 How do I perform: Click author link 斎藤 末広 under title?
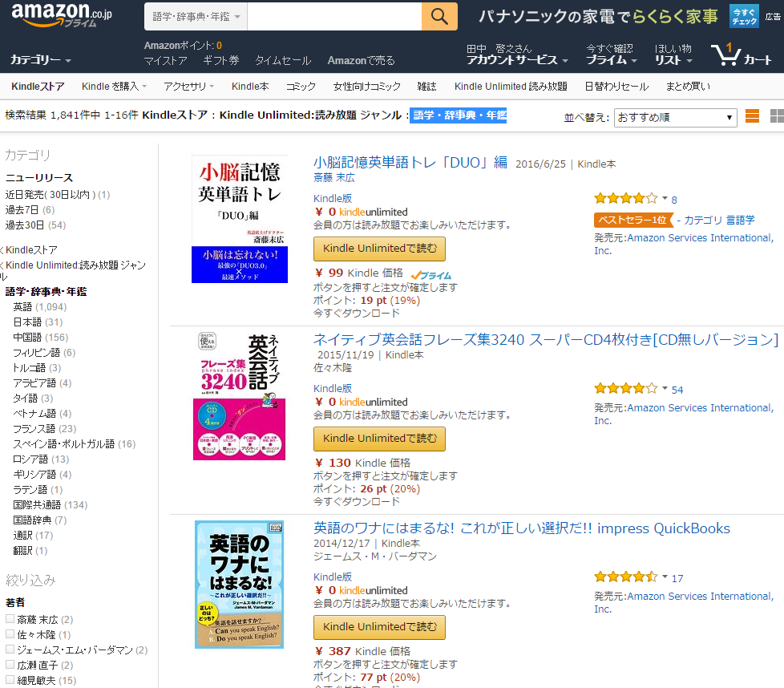pos(334,177)
